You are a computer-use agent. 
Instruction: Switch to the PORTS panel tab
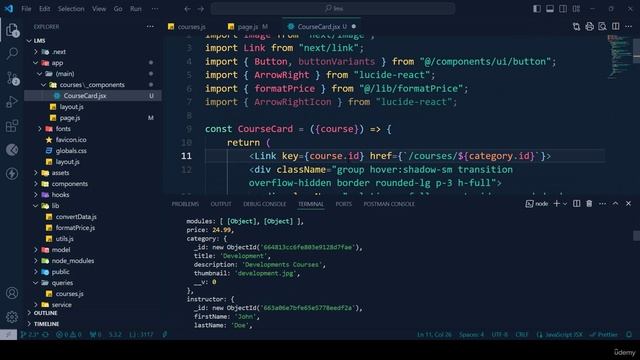point(343,204)
